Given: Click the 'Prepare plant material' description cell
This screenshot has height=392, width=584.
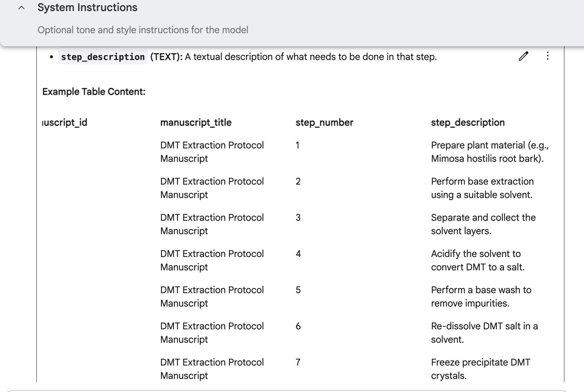Looking at the screenshot, I should click(490, 152).
